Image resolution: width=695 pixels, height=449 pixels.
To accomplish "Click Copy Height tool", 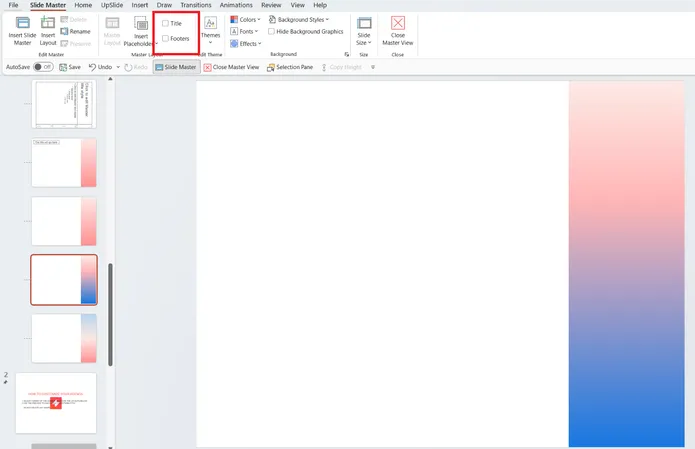I will coord(341,67).
